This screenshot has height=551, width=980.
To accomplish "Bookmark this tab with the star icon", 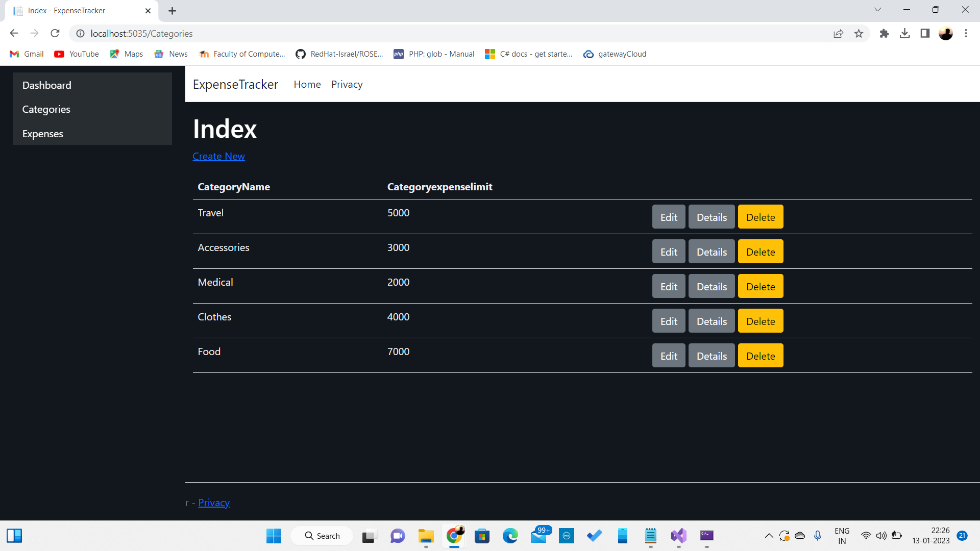I will pos(859,33).
